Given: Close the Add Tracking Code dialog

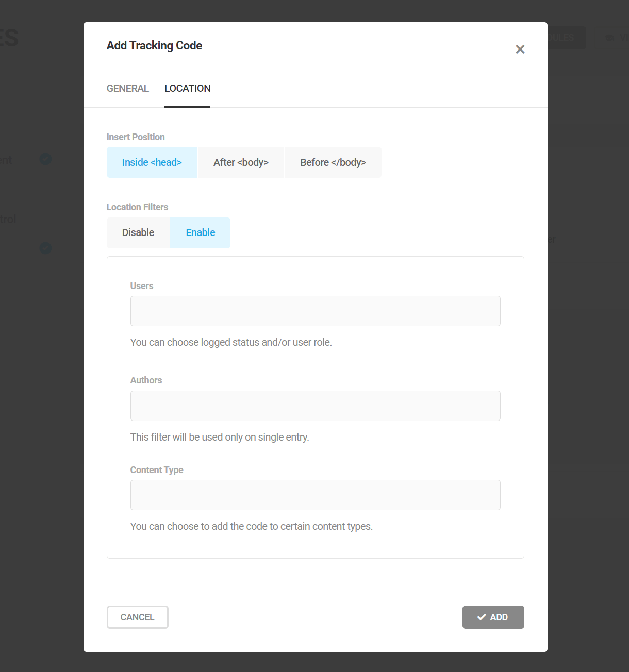Looking at the screenshot, I should point(520,49).
